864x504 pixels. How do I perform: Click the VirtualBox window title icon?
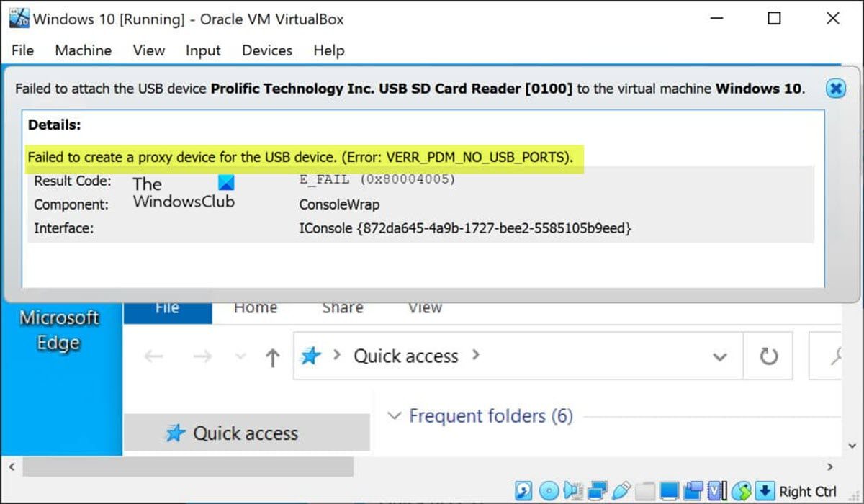coord(19,17)
